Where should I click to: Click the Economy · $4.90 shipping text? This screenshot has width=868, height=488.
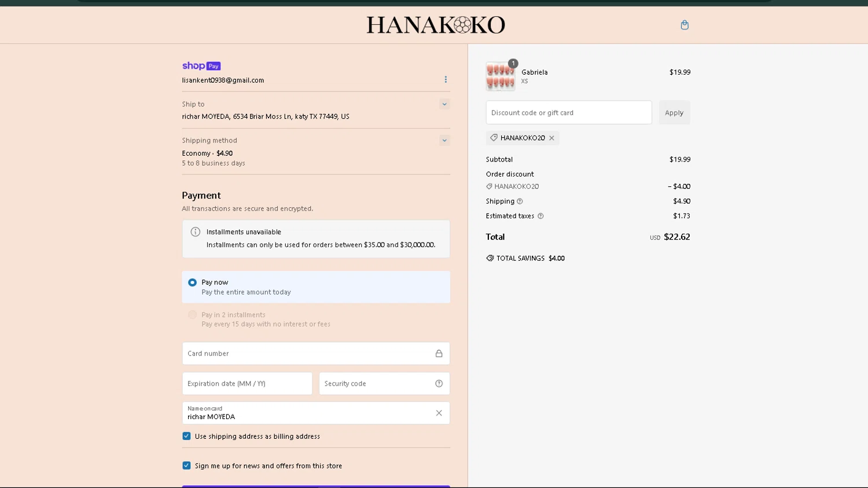207,153
